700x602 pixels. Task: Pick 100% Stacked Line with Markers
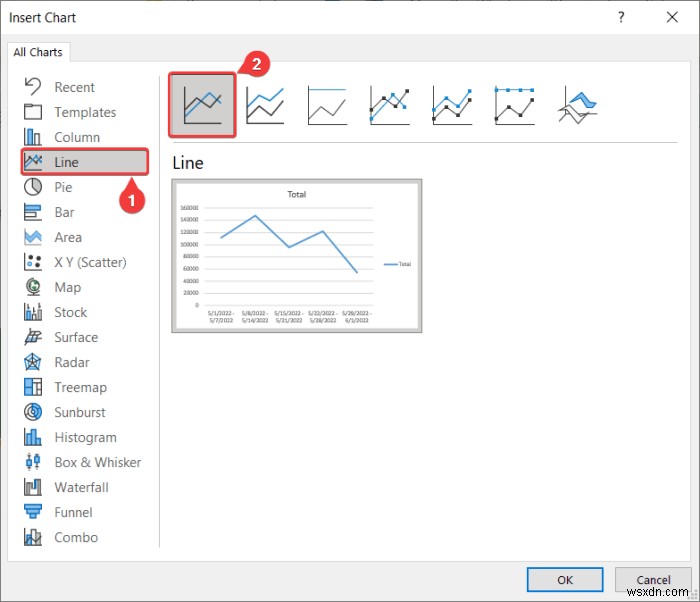click(515, 105)
